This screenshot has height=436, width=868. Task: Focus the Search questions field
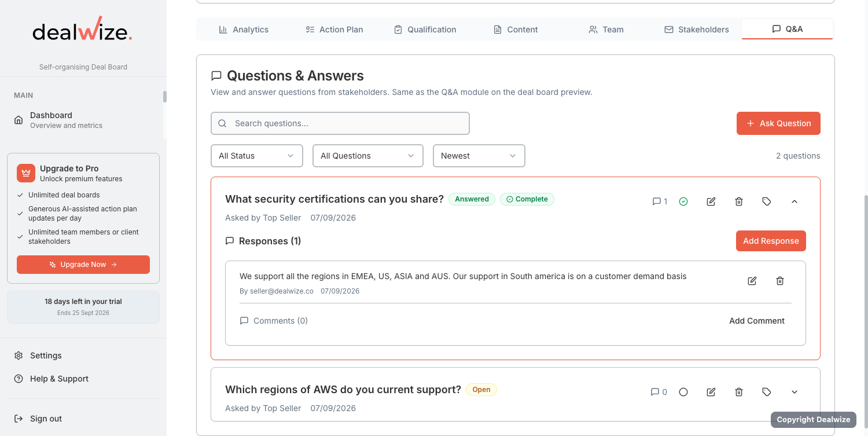(x=340, y=123)
